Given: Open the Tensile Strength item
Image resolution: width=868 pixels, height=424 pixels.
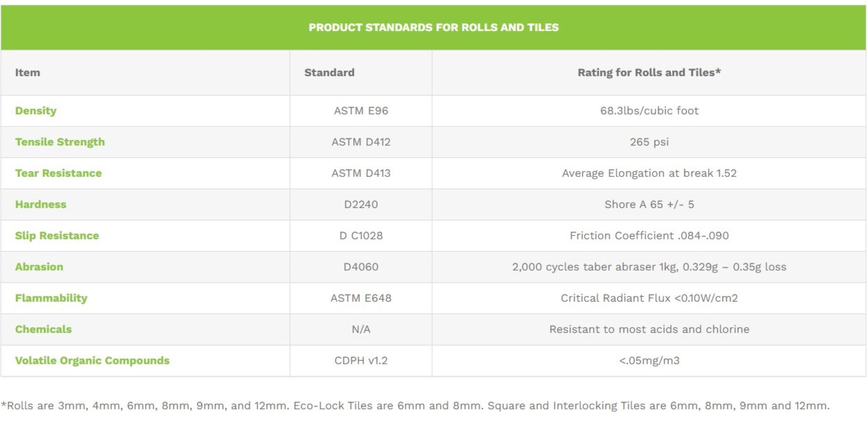Looking at the screenshot, I should coord(60,142).
